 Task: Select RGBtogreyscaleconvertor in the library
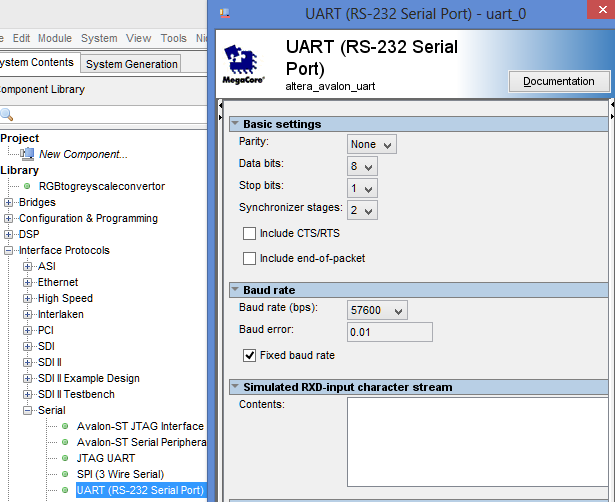(102, 186)
